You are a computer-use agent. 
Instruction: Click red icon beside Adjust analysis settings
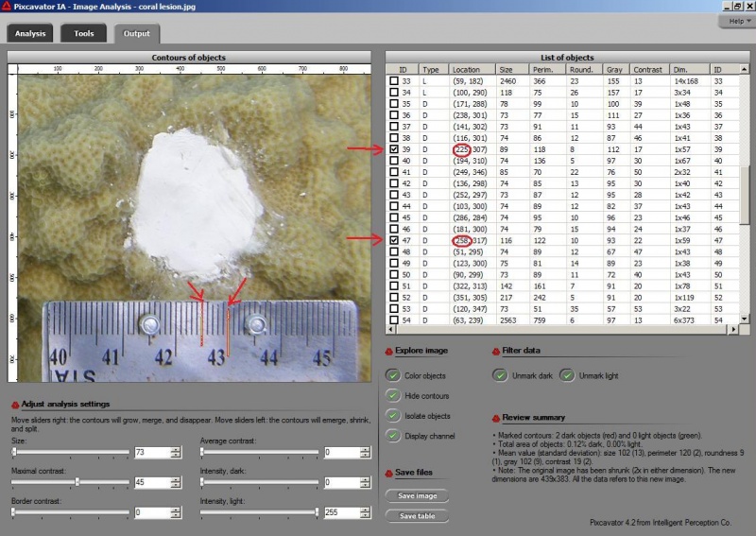pos(15,405)
